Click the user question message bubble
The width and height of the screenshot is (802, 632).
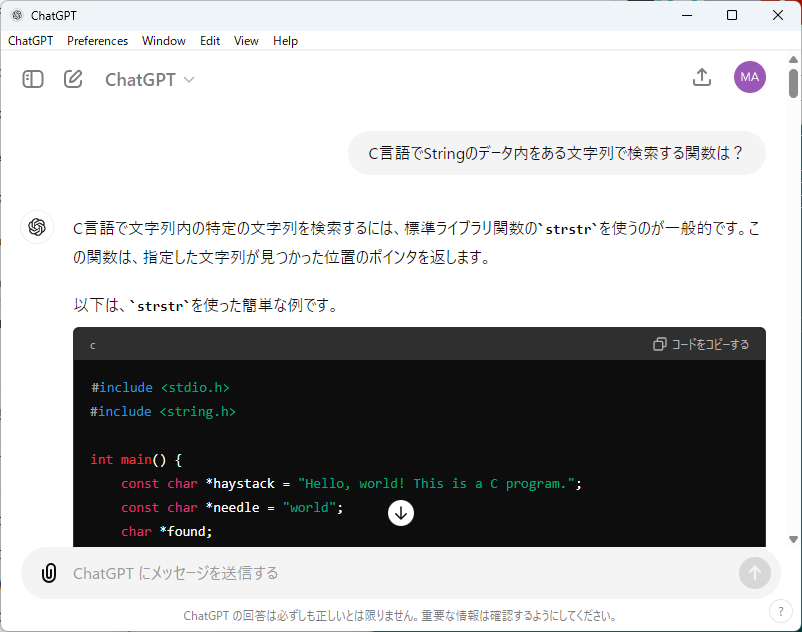pos(556,153)
